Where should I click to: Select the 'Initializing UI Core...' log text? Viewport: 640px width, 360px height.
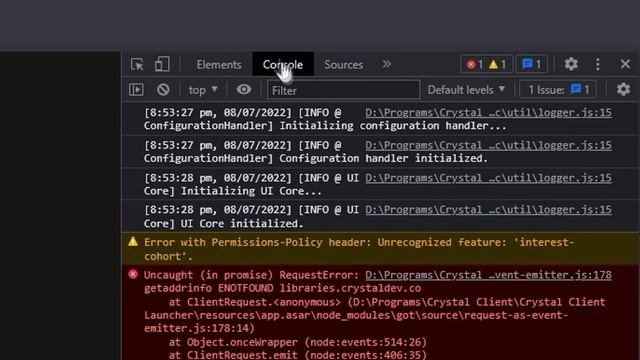[251, 191]
